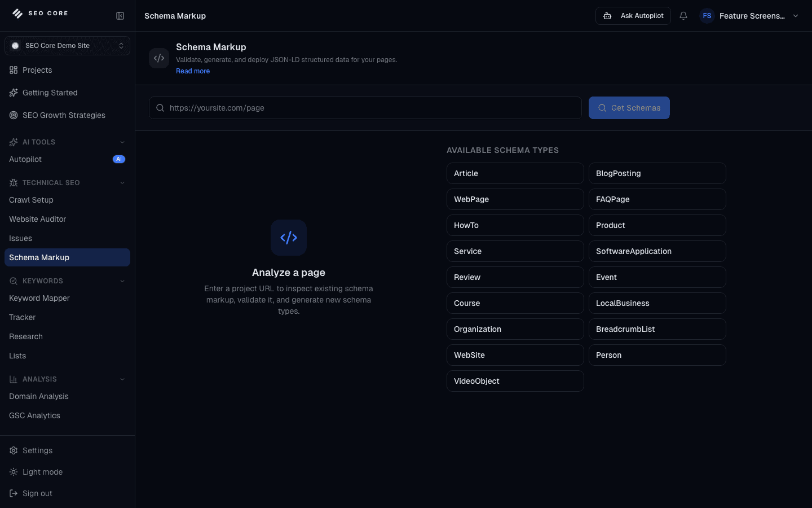Choose the WebPage schema type
This screenshot has height=508, width=812.
pyautogui.click(x=515, y=199)
